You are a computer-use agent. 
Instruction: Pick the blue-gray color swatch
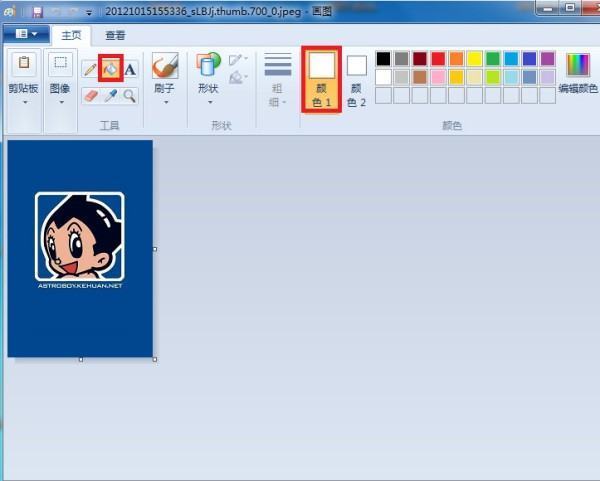pos(530,77)
